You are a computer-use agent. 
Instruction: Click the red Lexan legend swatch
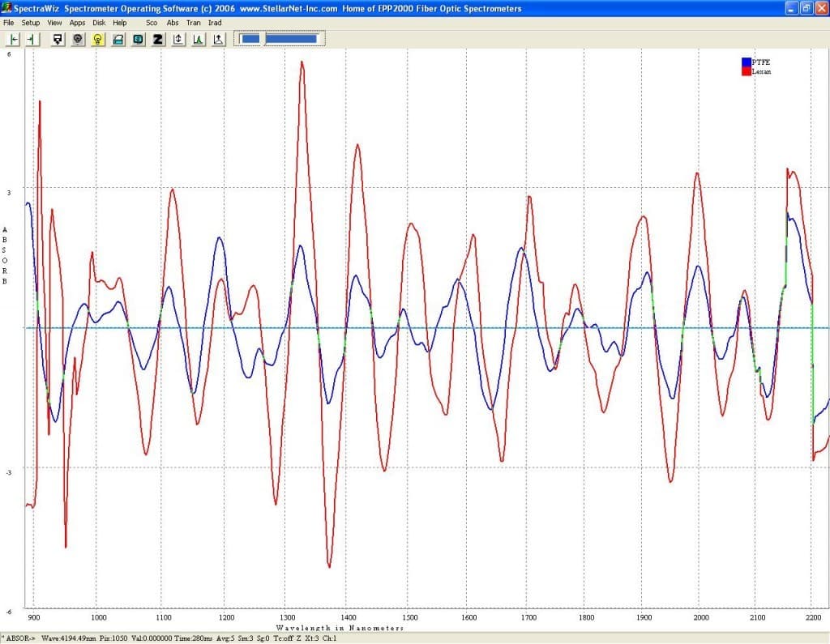747,71
